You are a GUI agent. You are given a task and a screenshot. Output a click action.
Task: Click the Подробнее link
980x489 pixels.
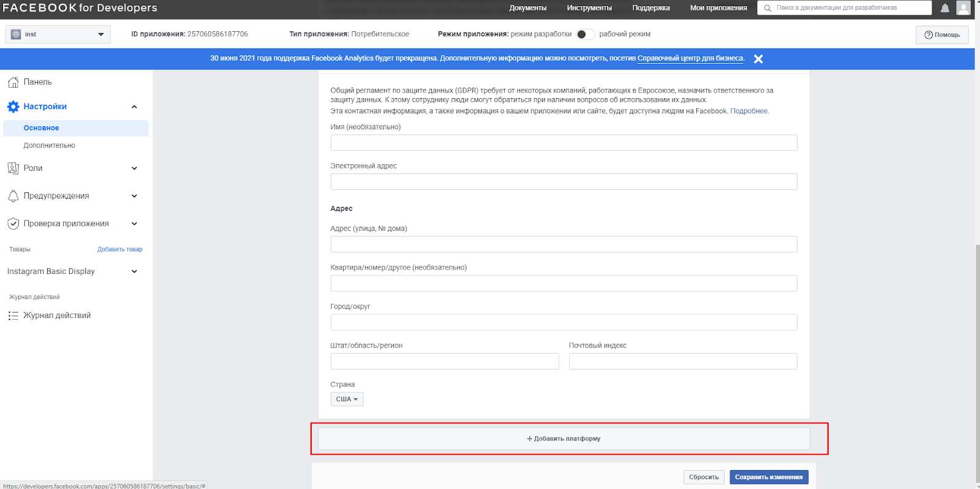coord(748,111)
